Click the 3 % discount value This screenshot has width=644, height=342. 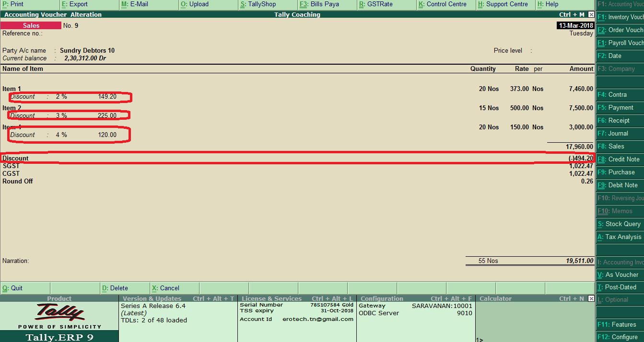point(61,115)
